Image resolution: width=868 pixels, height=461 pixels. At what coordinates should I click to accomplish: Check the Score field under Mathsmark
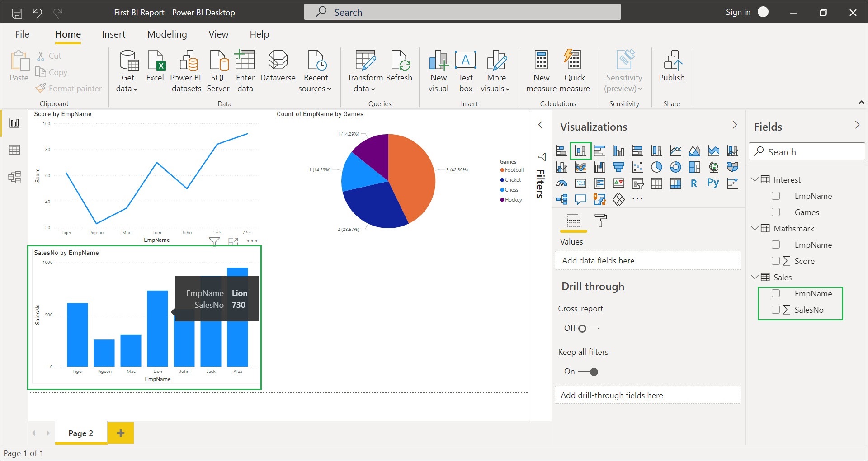click(x=776, y=261)
